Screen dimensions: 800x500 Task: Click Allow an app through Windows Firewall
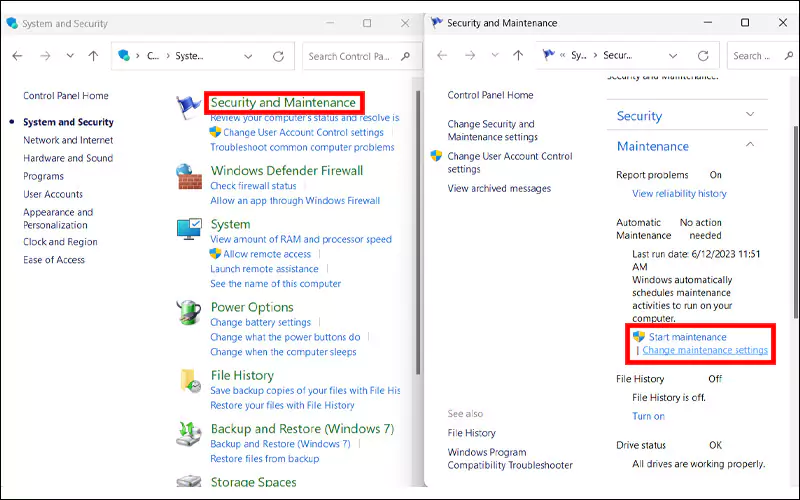pyautogui.click(x=295, y=201)
